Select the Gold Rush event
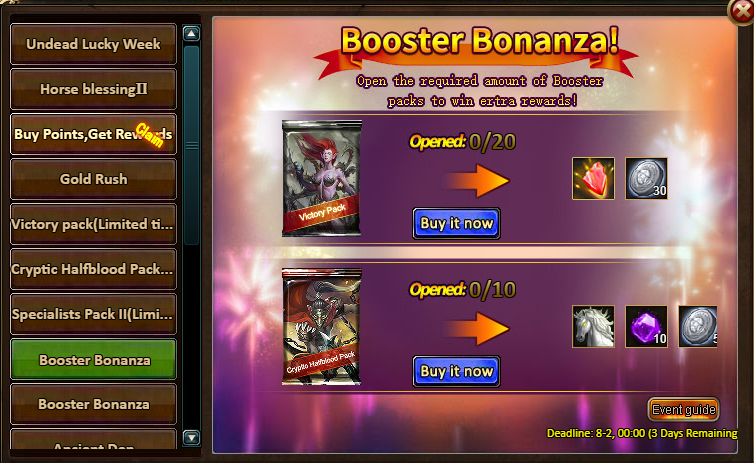 [93, 179]
